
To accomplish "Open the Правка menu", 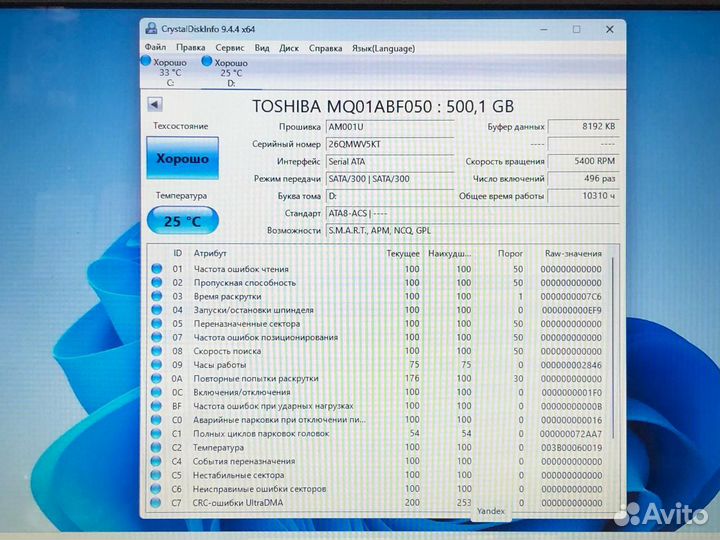I will tap(191, 47).
